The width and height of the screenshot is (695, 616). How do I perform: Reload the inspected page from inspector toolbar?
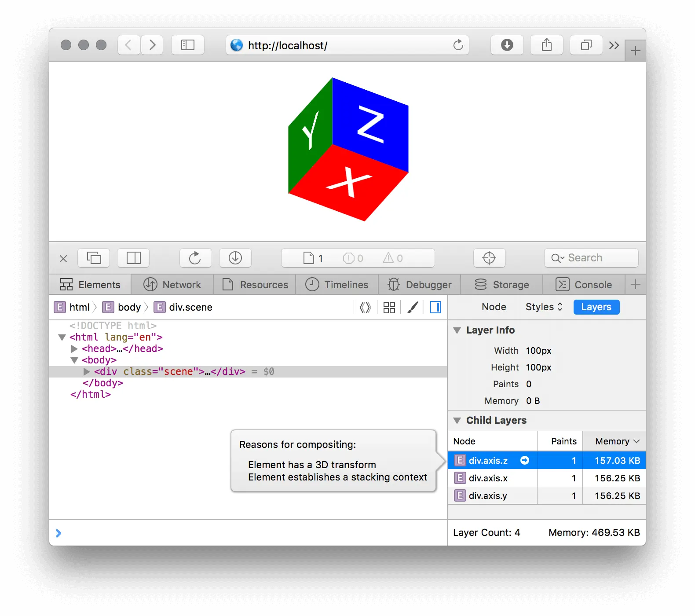tap(195, 258)
